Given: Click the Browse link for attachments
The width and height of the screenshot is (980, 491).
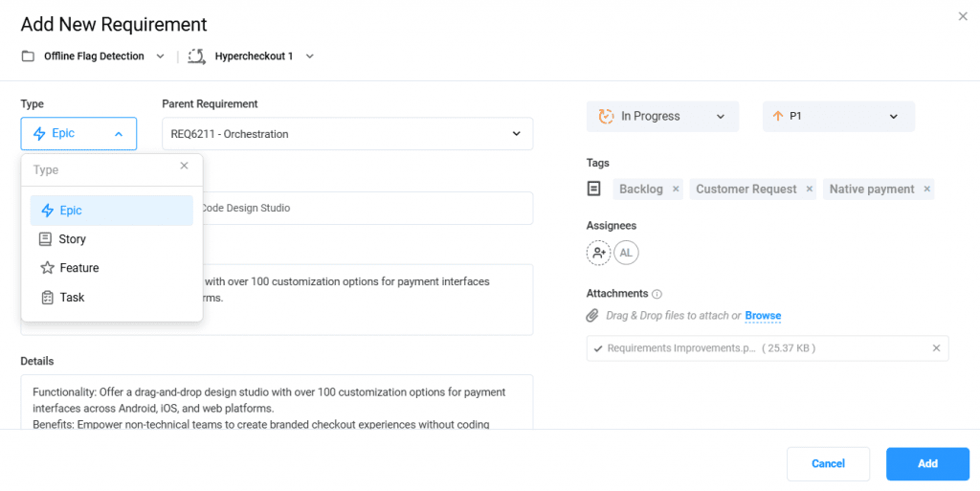Looking at the screenshot, I should pyautogui.click(x=763, y=316).
